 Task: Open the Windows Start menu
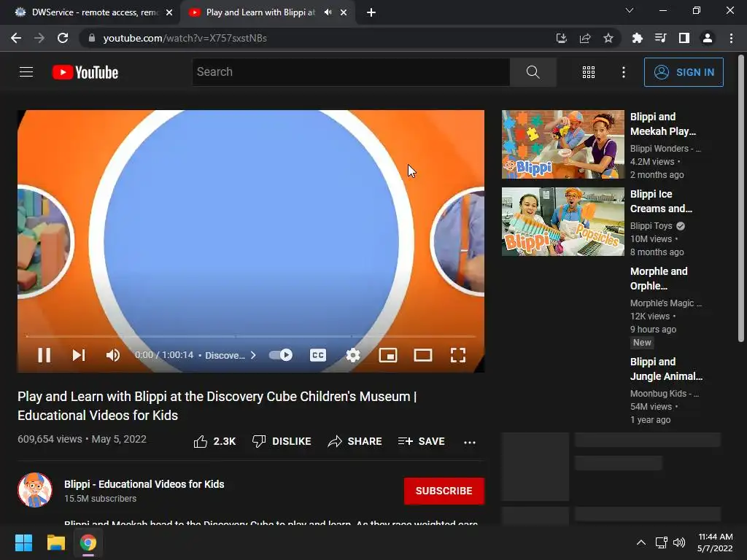point(23,542)
